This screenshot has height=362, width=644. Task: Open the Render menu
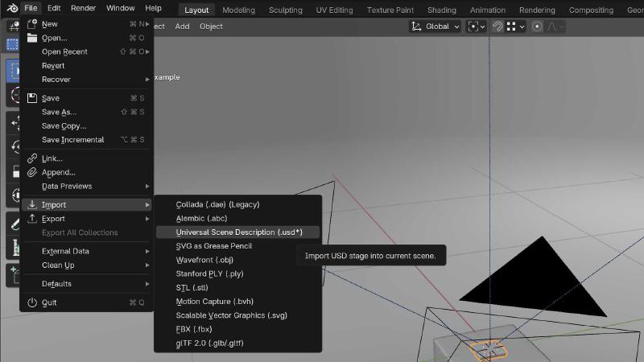click(x=83, y=8)
